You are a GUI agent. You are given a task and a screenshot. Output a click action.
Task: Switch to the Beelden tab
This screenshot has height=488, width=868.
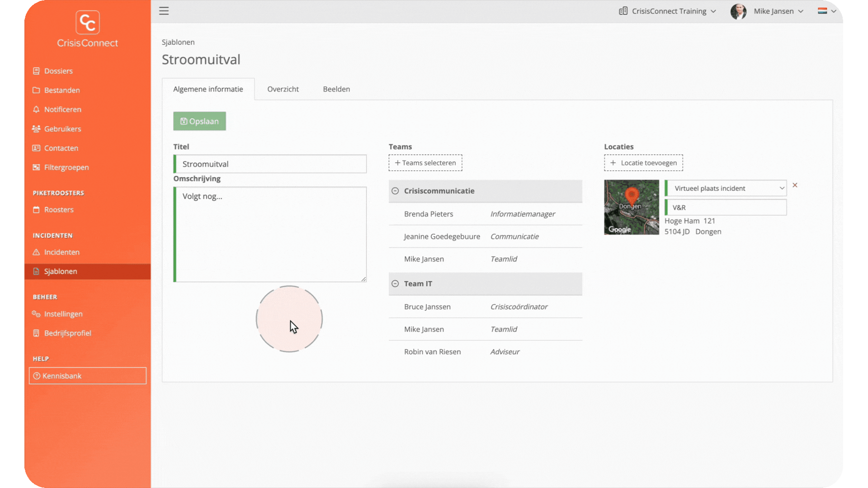pyautogui.click(x=336, y=89)
